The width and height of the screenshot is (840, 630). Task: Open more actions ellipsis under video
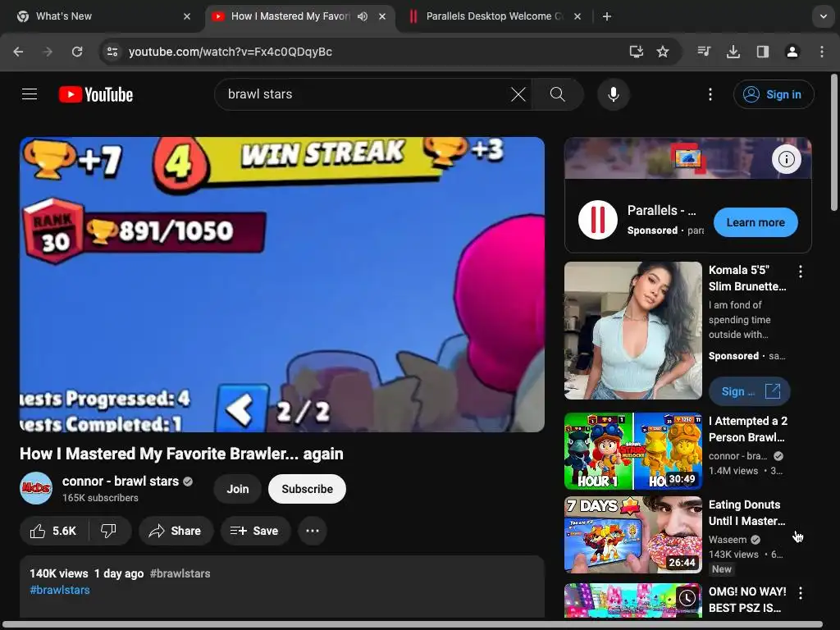tap(313, 531)
